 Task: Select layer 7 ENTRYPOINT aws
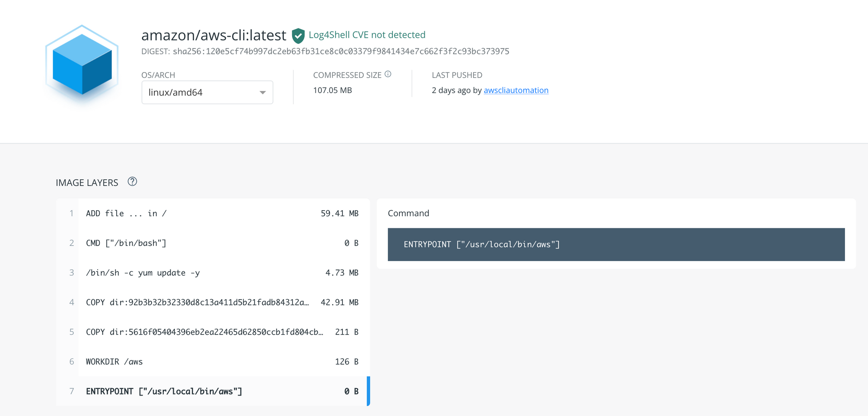point(213,391)
